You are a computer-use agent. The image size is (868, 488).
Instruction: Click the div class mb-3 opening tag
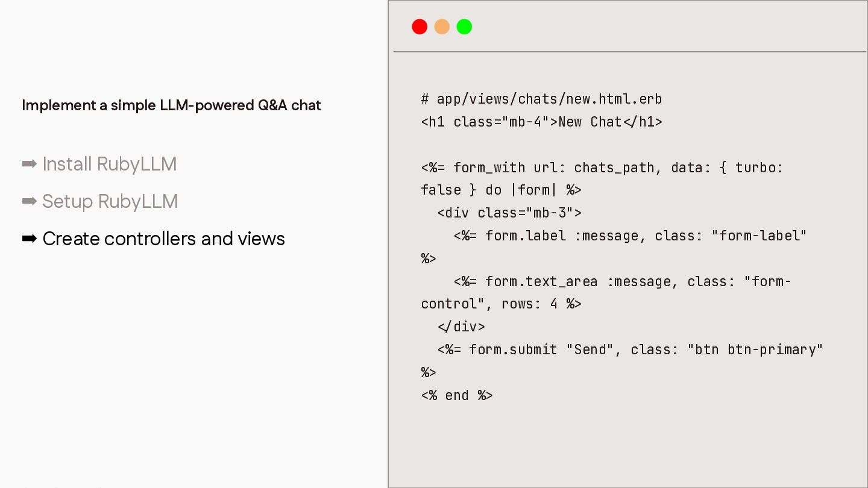click(509, 213)
